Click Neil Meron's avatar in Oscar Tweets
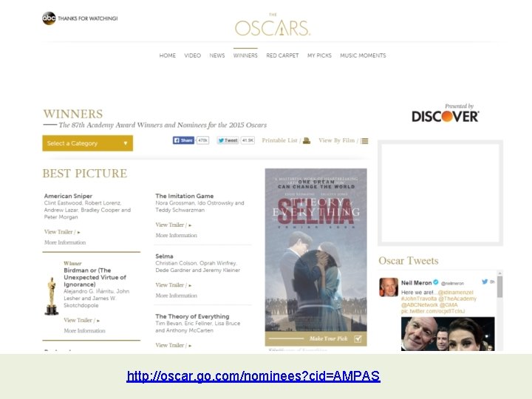 point(389,287)
